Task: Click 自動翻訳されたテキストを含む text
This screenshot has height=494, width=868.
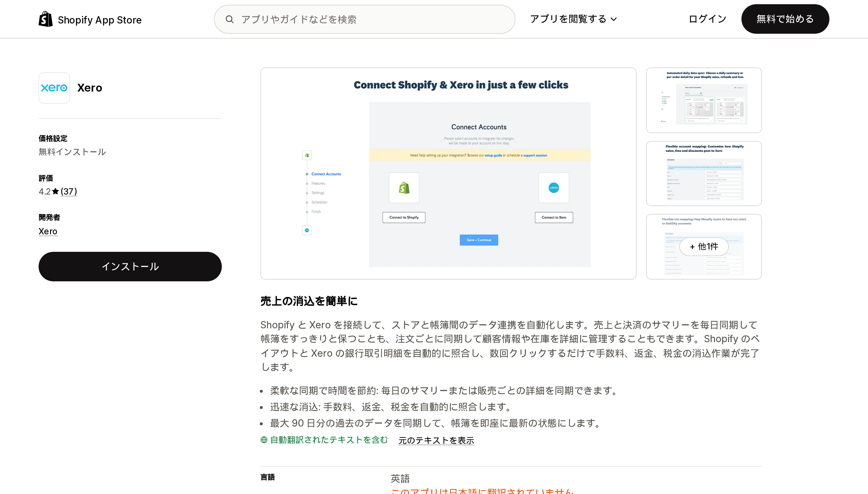Action: (329, 440)
